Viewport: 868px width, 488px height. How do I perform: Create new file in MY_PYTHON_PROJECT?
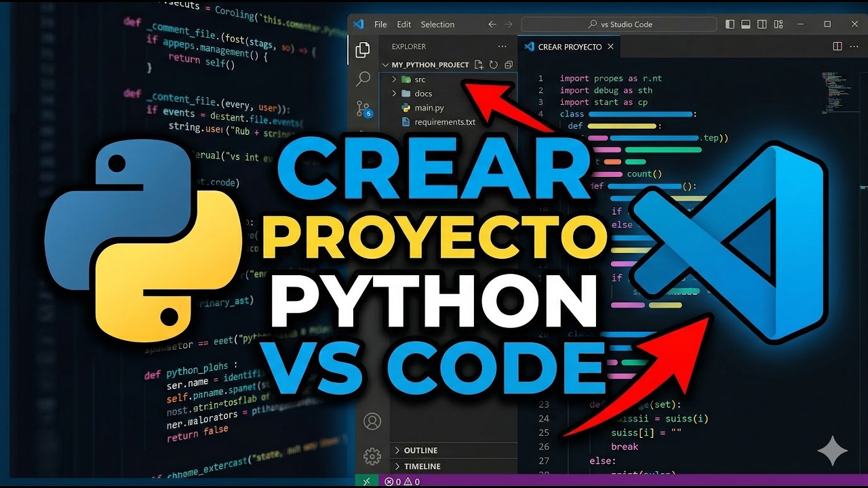click(x=479, y=65)
